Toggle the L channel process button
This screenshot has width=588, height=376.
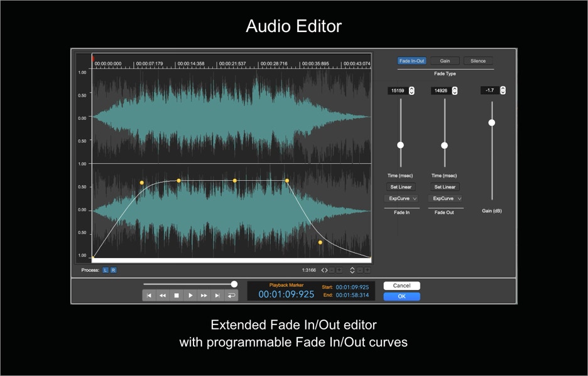[x=106, y=271]
